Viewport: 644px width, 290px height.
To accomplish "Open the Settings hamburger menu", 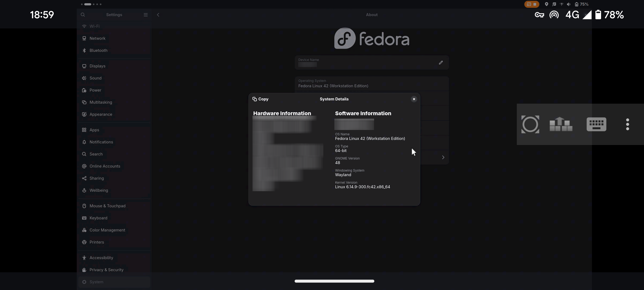I will [x=146, y=15].
